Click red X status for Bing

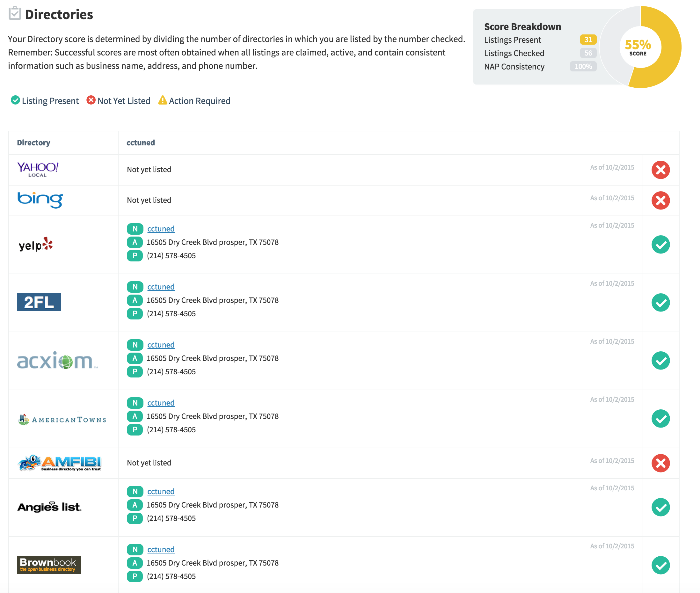(660, 200)
